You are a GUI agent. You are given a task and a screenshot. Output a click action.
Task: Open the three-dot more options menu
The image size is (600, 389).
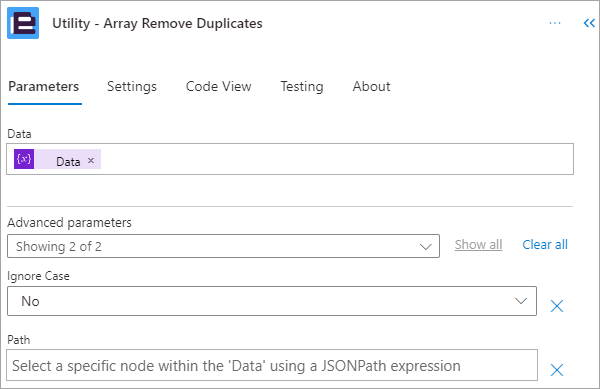pyautogui.click(x=555, y=23)
